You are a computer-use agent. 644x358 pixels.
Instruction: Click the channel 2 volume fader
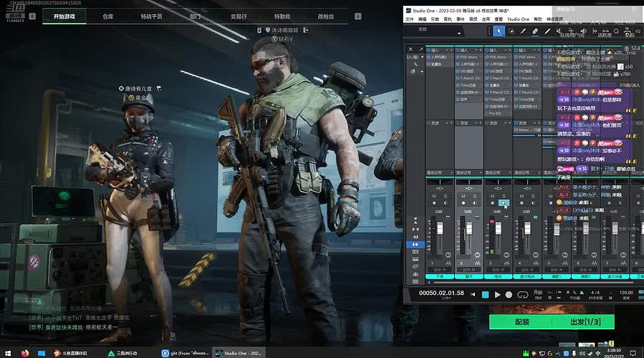point(469,228)
